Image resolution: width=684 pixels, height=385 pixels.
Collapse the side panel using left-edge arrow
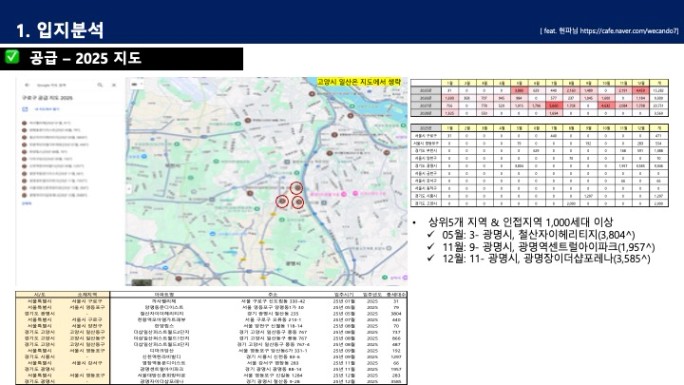coord(129,189)
